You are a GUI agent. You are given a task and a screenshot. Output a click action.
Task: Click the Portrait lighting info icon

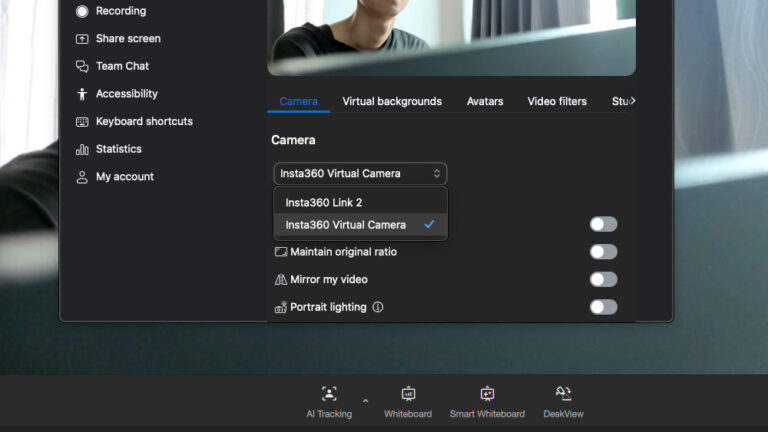[x=378, y=307]
